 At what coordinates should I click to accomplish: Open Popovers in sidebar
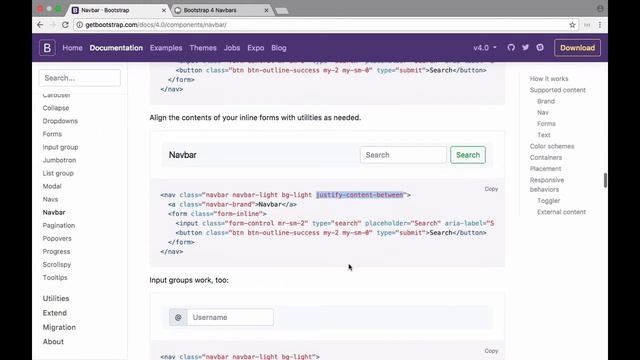pyautogui.click(x=57, y=239)
